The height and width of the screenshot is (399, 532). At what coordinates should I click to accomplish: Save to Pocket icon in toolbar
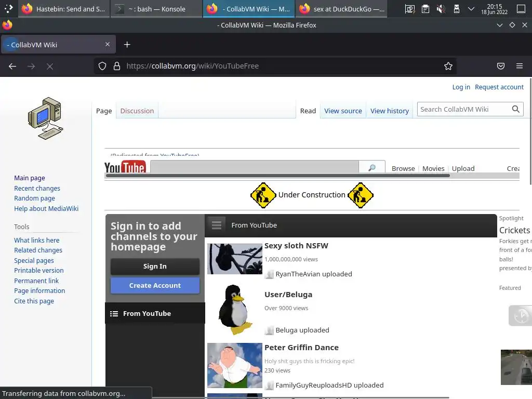[x=501, y=66]
